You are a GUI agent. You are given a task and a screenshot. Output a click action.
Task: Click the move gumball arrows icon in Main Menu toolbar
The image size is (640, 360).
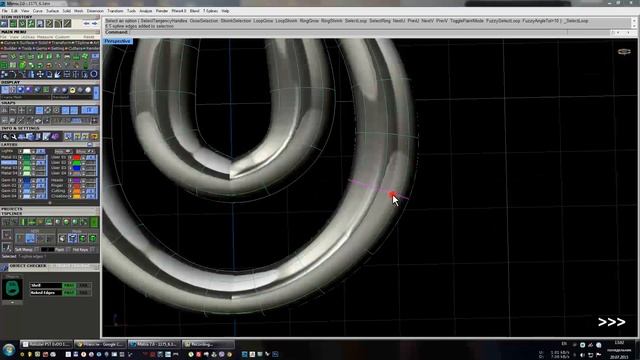coord(40,74)
